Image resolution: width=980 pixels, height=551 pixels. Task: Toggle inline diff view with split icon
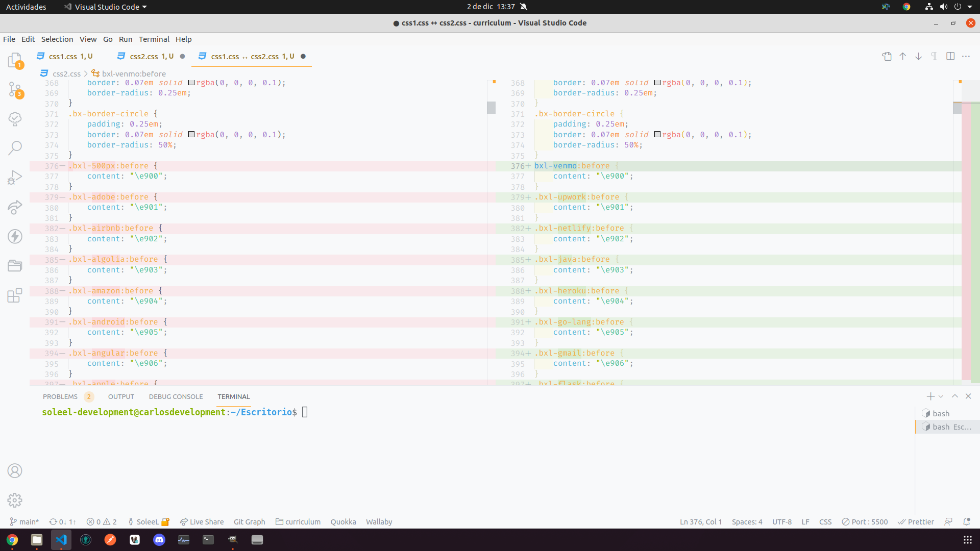click(951, 56)
